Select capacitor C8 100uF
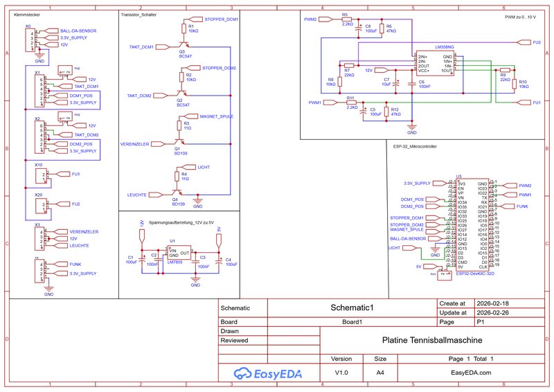This screenshot has width=554, height=392. [359, 28]
